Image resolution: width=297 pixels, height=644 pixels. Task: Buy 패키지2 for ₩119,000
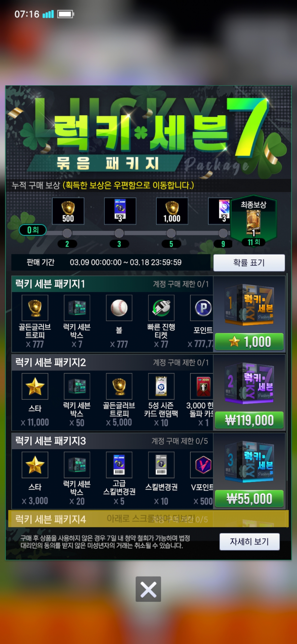click(249, 420)
